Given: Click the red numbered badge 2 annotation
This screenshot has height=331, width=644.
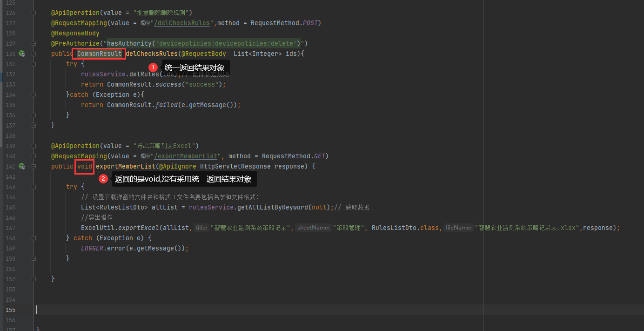Looking at the screenshot, I should (x=103, y=178).
